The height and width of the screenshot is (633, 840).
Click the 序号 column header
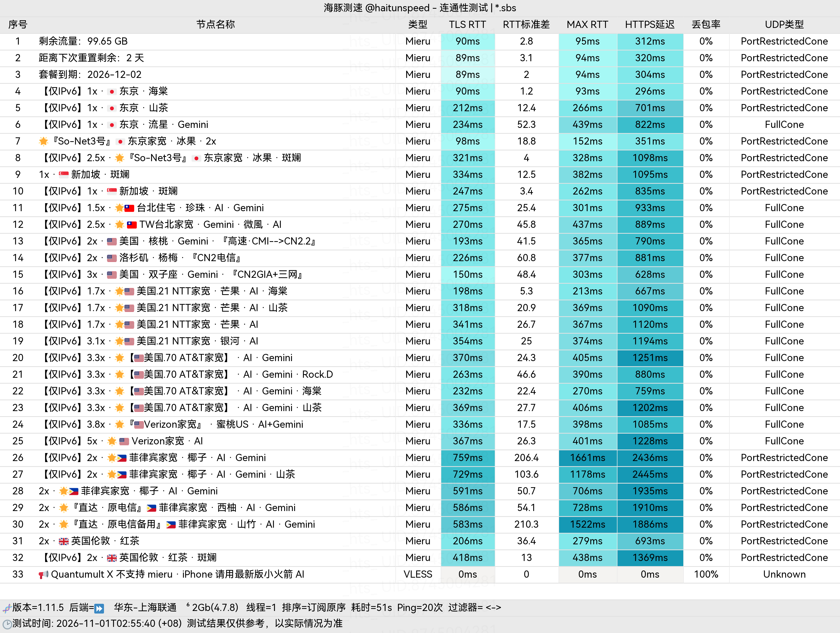pyautogui.click(x=18, y=25)
